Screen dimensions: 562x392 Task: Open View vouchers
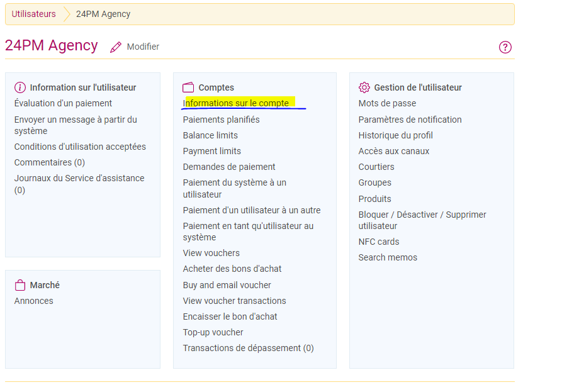(211, 253)
